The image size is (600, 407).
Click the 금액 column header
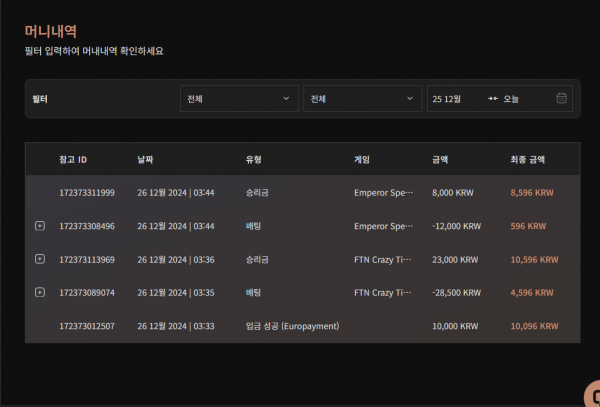440,159
